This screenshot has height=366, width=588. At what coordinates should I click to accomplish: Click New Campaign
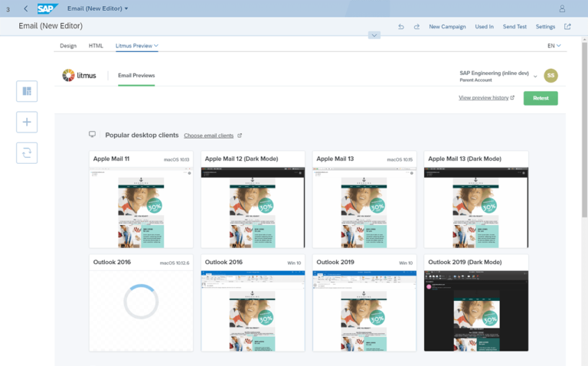[x=447, y=27]
